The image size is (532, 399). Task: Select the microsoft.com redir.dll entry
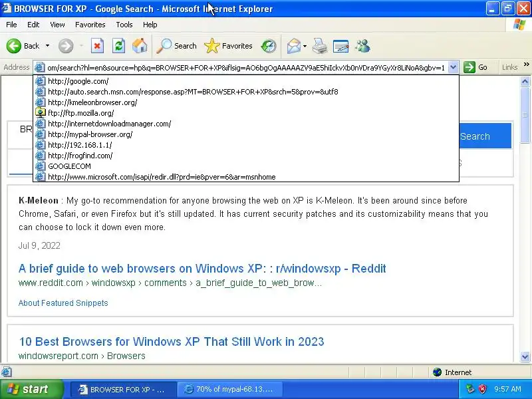[x=246, y=177]
